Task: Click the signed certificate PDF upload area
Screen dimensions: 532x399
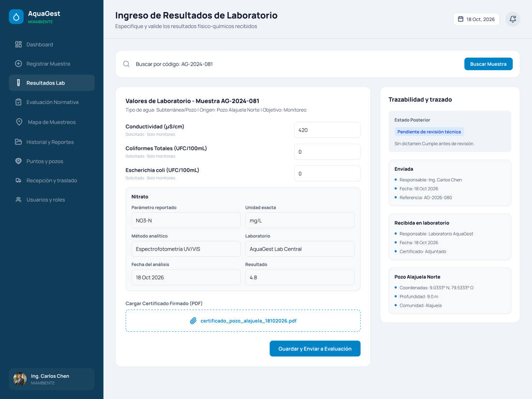Action: [243, 321]
